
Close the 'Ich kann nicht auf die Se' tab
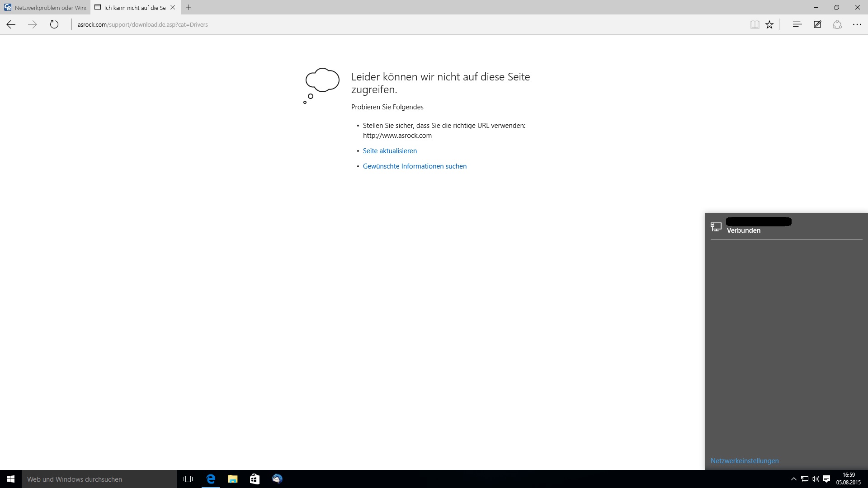point(173,7)
